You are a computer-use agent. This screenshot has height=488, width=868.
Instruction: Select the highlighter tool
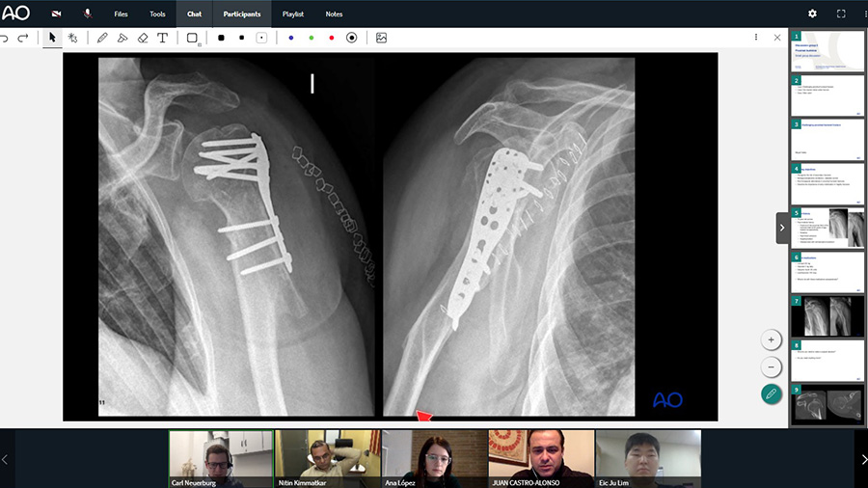pos(122,38)
